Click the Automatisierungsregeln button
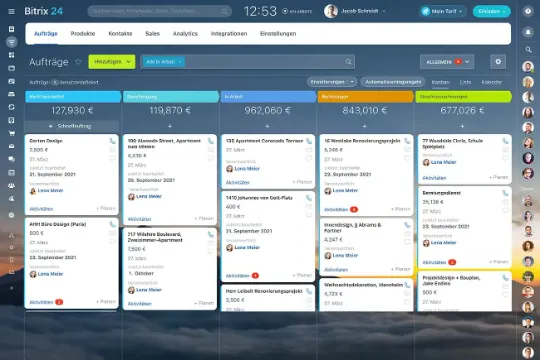 pyautogui.click(x=393, y=82)
